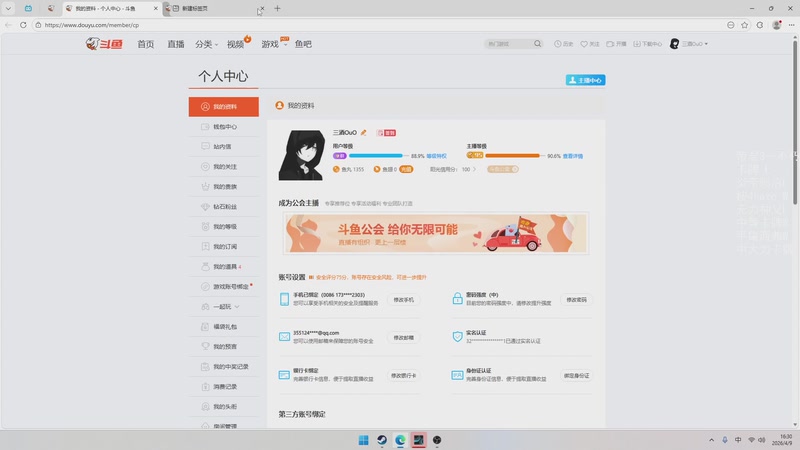Click 查看详情 streamer level details link
Viewport: 800px width, 450px height.
pyautogui.click(x=572, y=156)
